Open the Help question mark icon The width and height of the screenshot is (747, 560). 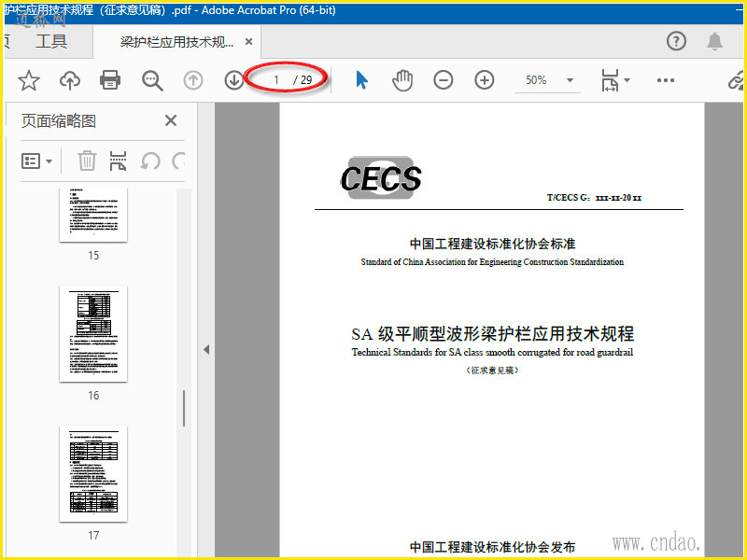pyautogui.click(x=676, y=41)
